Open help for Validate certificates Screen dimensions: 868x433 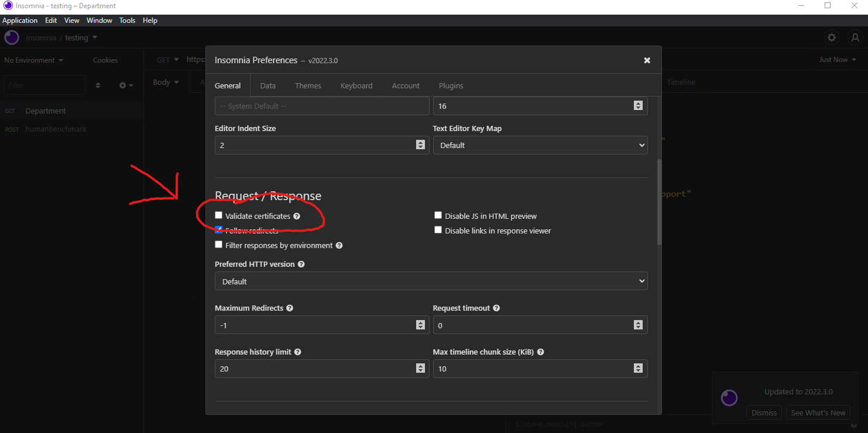pos(297,216)
